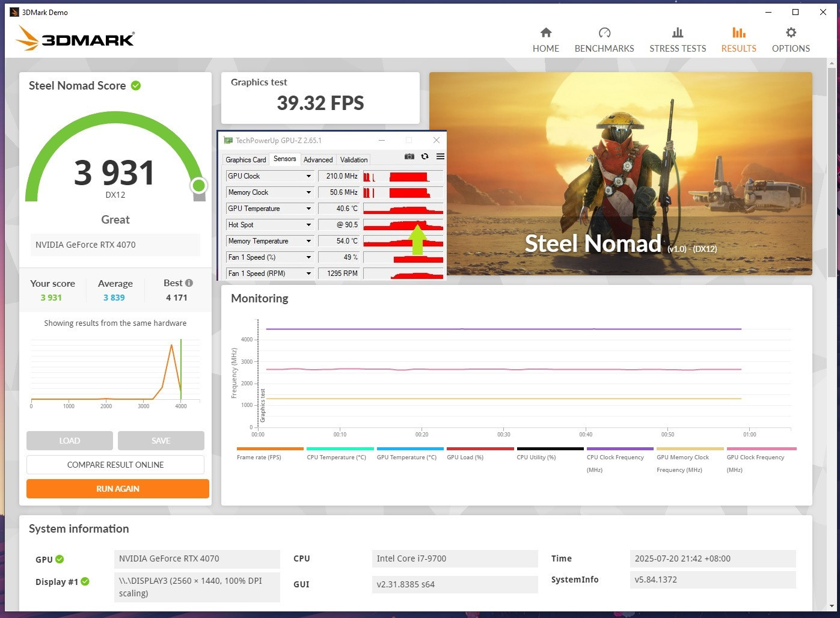Screen dimensions: 840x618
Task: Click the green check next to GPU
Action: pos(60,559)
